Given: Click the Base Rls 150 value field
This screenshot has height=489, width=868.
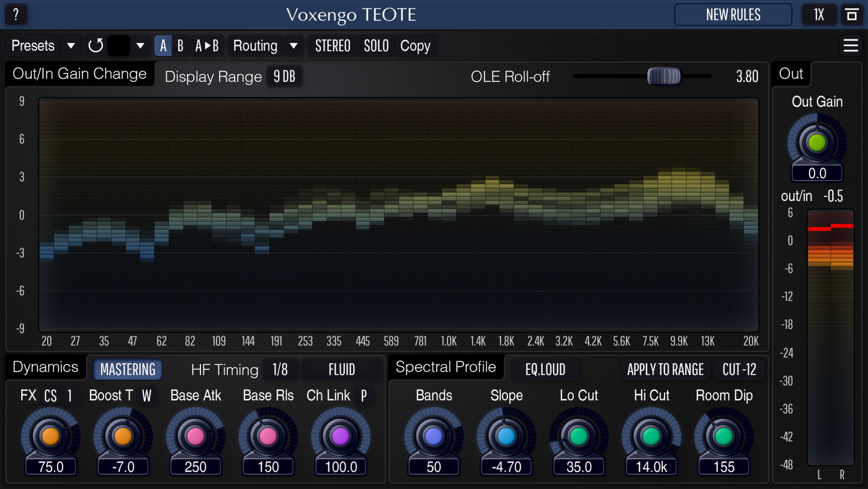Looking at the screenshot, I should click(x=268, y=467).
